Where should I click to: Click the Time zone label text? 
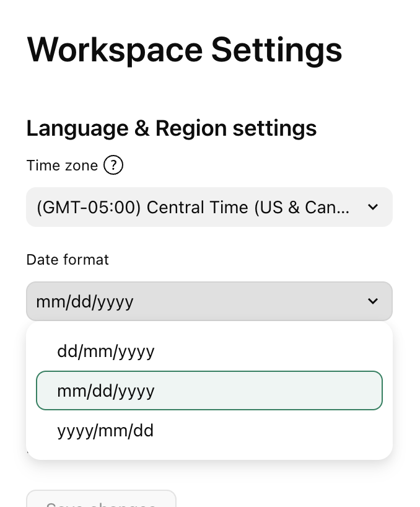coord(62,165)
